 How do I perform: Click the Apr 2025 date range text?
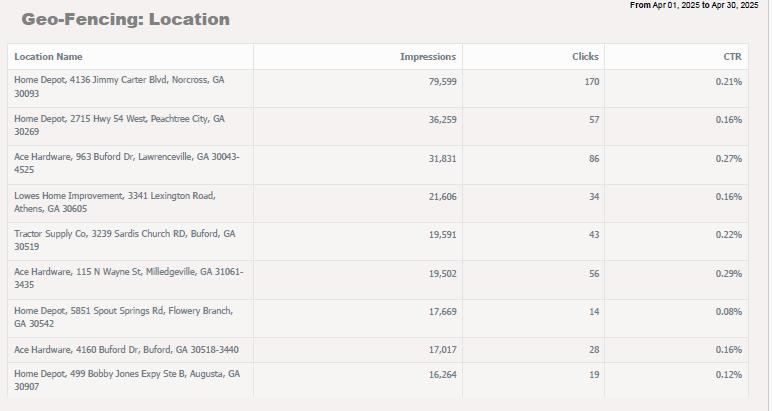click(688, 6)
